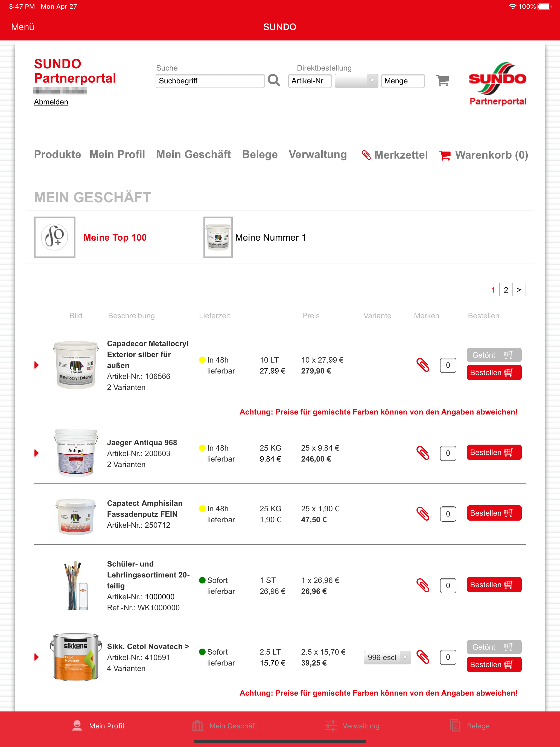Tap the Mein Geschäft bottom tab icon

[198, 726]
